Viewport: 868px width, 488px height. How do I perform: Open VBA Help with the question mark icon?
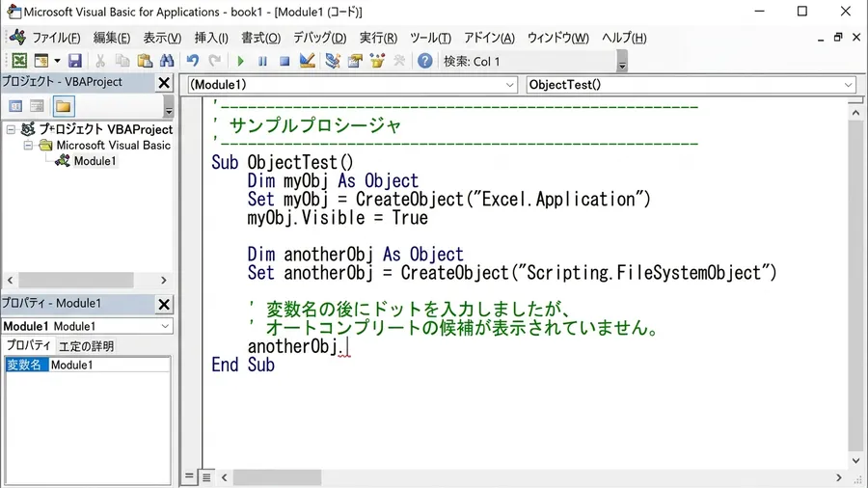click(424, 61)
